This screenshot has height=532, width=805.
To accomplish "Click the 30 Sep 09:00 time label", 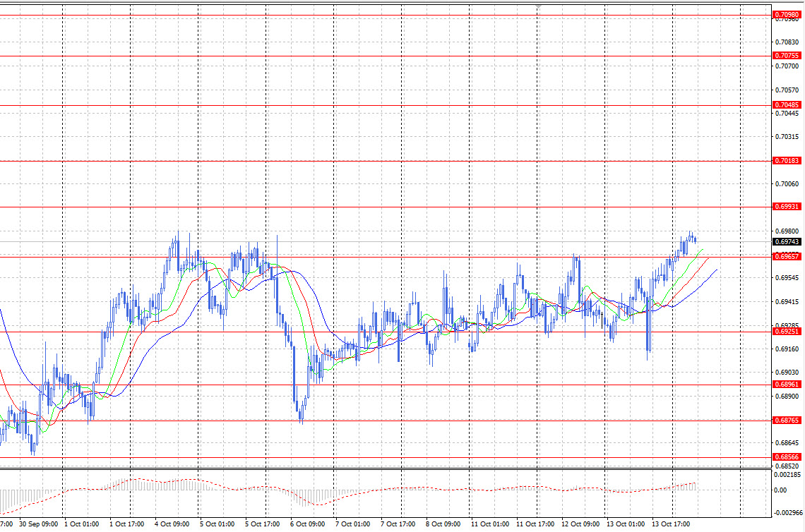I will [x=39, y=524].
